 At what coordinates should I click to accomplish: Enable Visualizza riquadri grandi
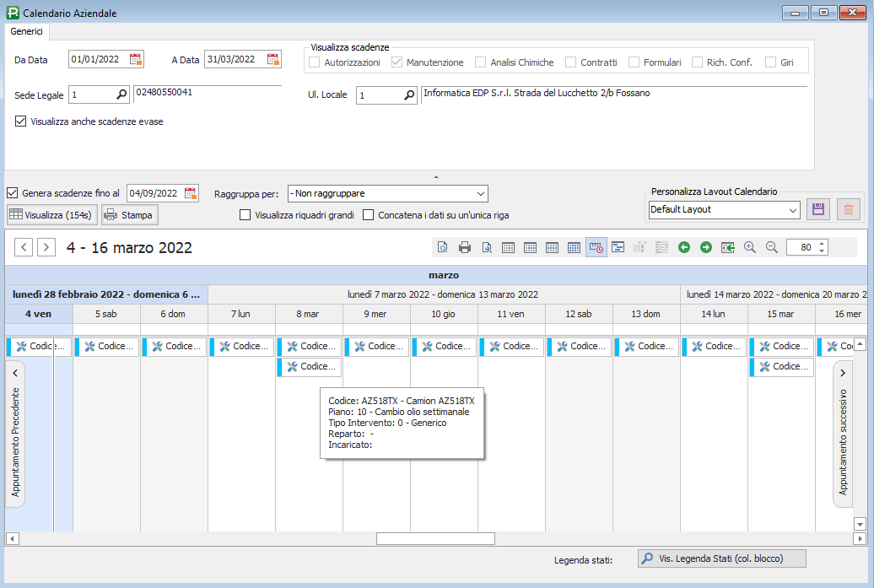click(x=245, y=215)
